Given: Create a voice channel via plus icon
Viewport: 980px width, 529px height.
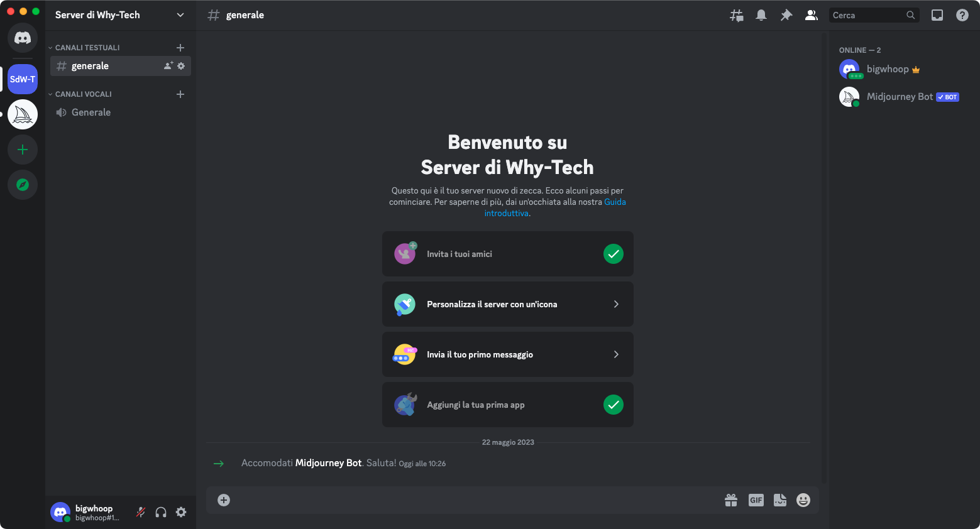Looking at the screenshot, I should pyautogui.click(x=180, y=94).
